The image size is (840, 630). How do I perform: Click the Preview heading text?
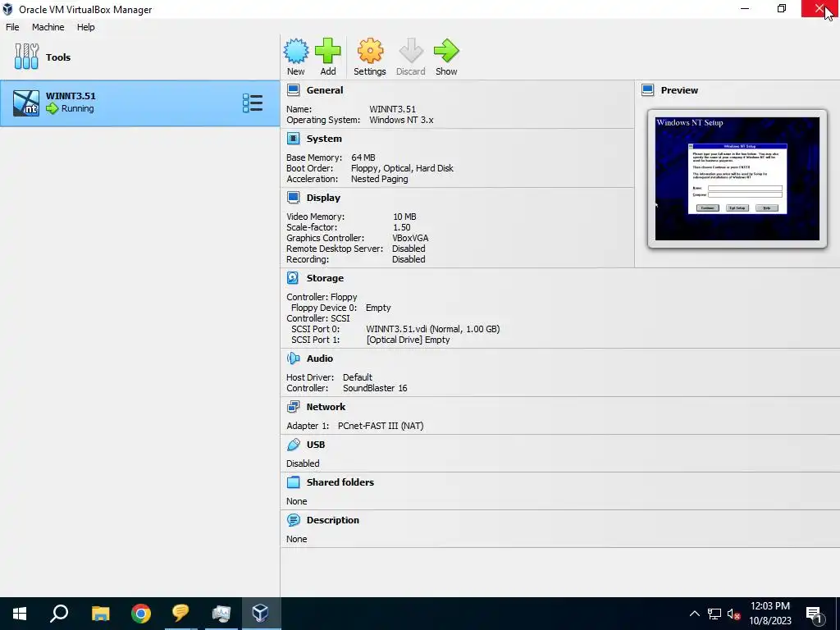coord(679,90)
